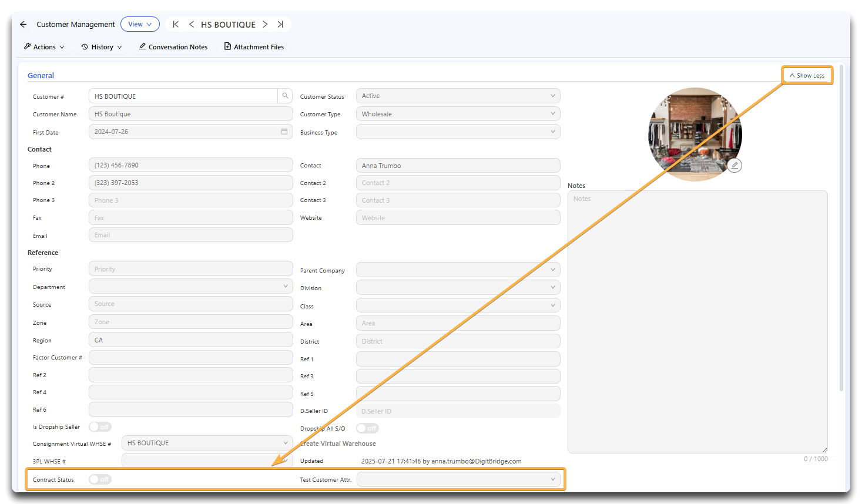Click the 0 / 1000 notes character counter
This screenshot has height=504, width=862.
click(x=816, y=459)
